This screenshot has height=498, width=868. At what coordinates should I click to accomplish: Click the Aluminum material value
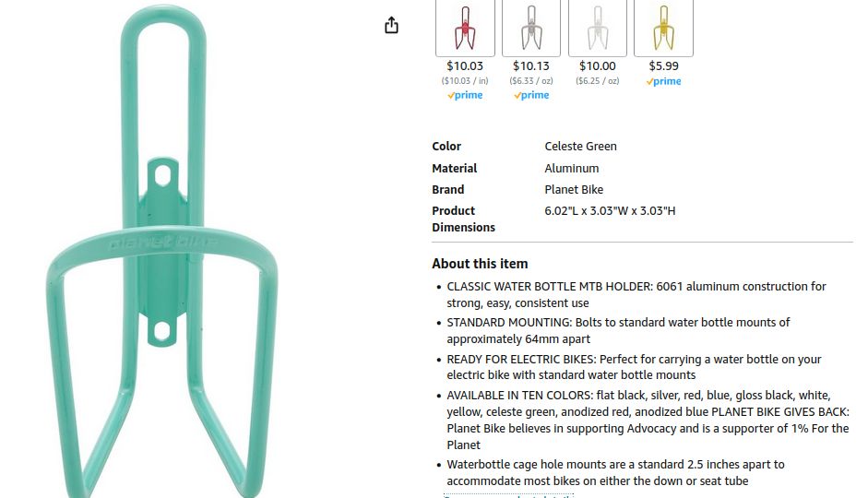[x=572, y=168]
